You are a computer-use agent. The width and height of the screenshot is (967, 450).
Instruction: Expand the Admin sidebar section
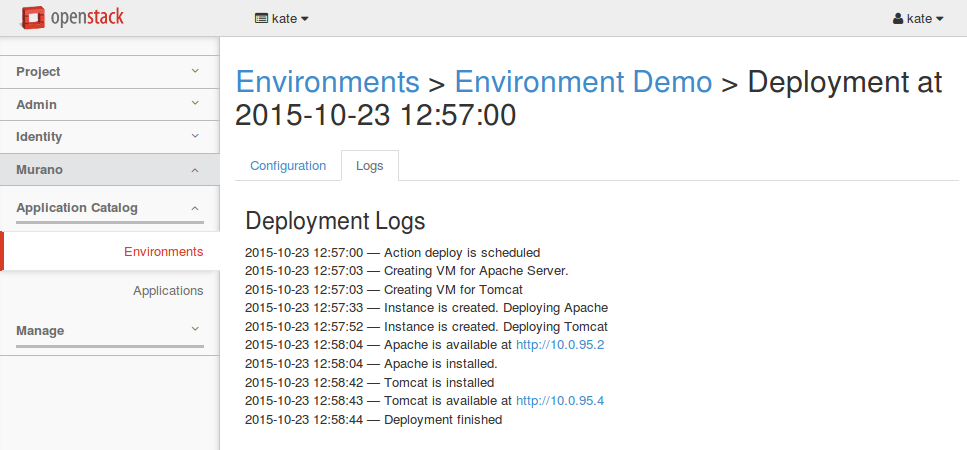(109, 104)
